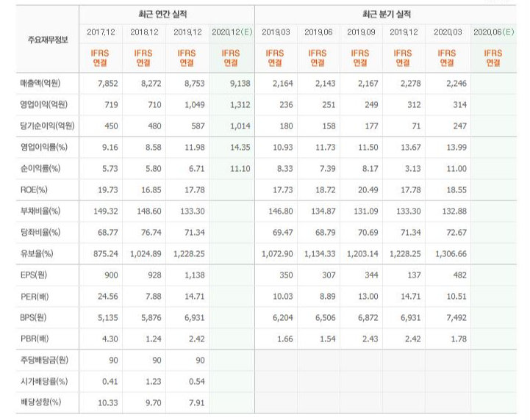The height and width of the screenshot is (420, 530).
Task: Click the 2,246 sales value for 2020.03
Action: tap(456, 84)
